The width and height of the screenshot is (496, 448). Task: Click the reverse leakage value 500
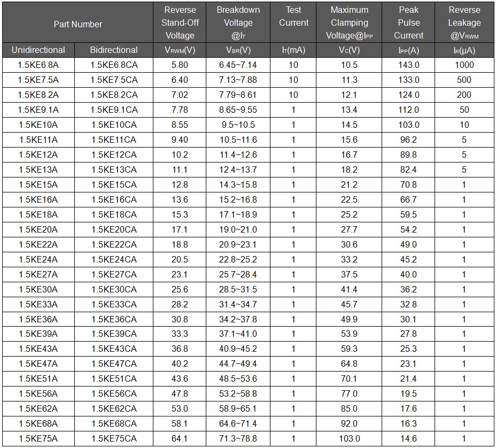point(464,80)
